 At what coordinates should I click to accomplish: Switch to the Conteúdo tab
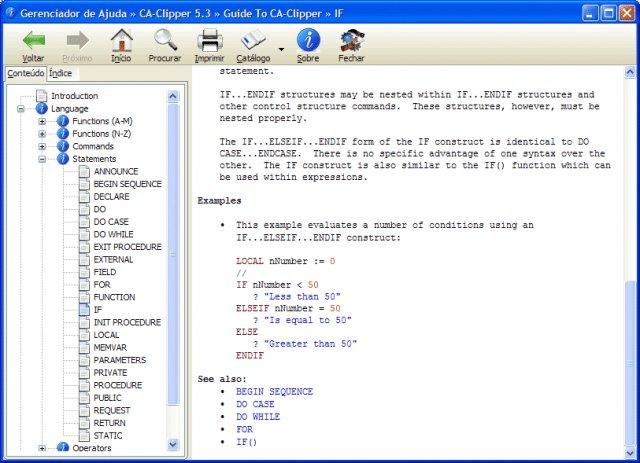pyautogui.click(x=26, y=73)
